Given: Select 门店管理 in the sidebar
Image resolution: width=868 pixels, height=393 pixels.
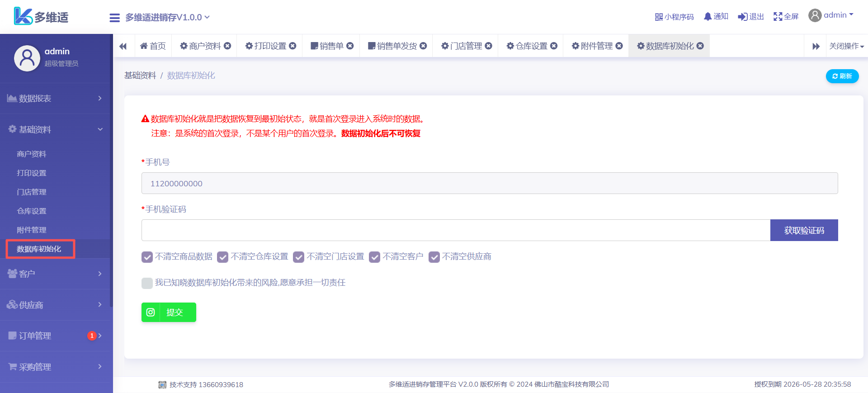Looking at the screenshot, I should (x=32, y=192).
